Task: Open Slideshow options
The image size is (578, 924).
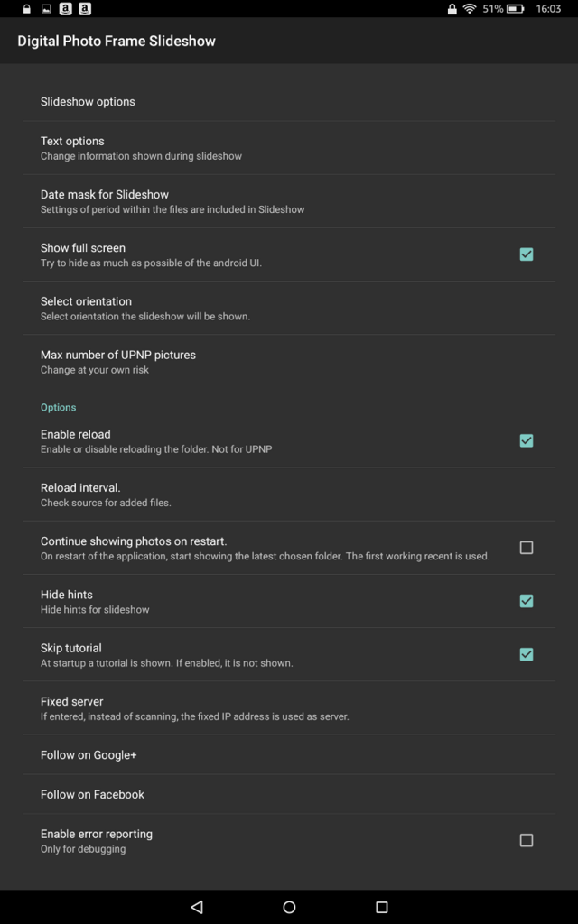Action: tap(289, 101)
